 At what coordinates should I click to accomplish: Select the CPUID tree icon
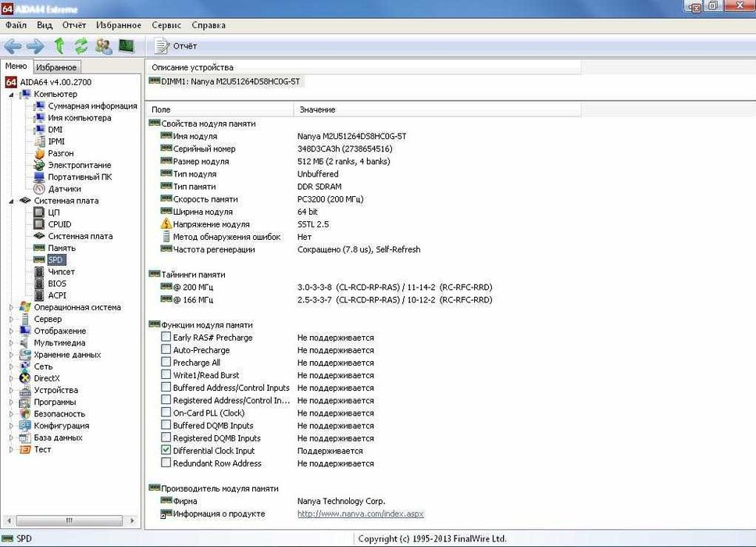[39, 224]
